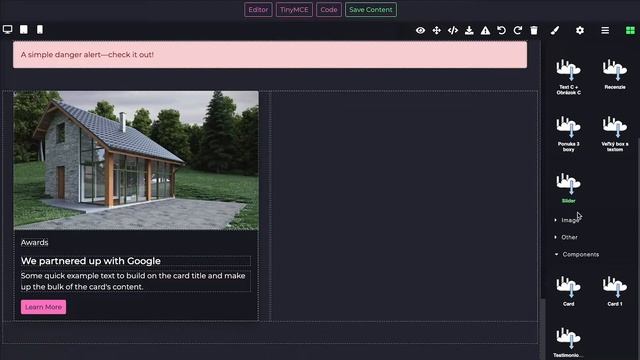640x360 pixels.
Task: Select the Awards badge text
Action: [34, 242]
